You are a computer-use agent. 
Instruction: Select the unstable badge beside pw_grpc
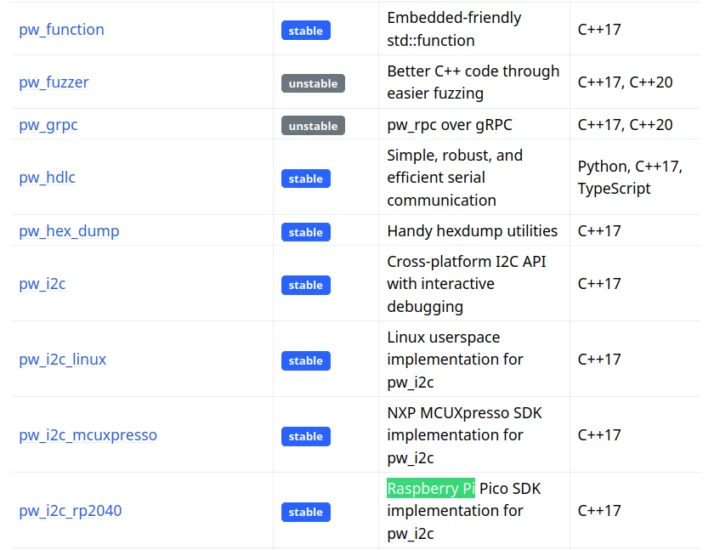313,126
